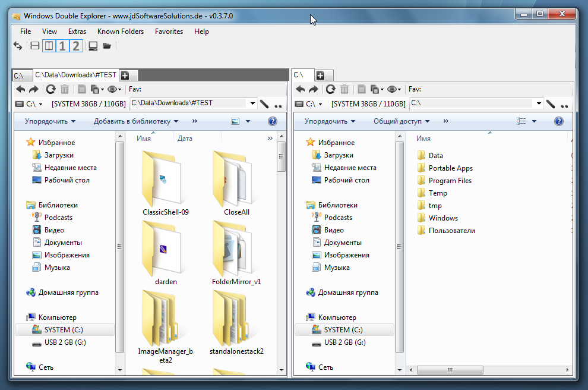588x390 pixels.
Task: Go forward in the right pane
Action: coord(314,89)
